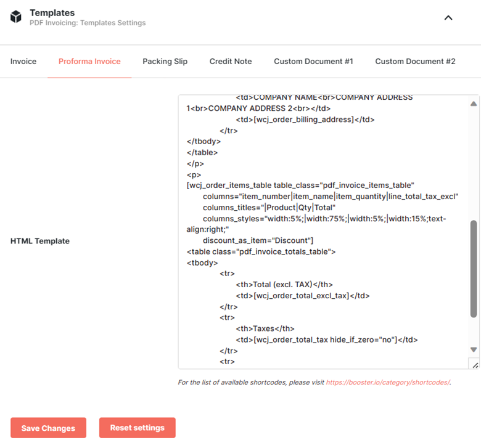This screenshot has width=481, height=448.
Task: Open the Packing Slip tab
Action: tap(165, 62)
